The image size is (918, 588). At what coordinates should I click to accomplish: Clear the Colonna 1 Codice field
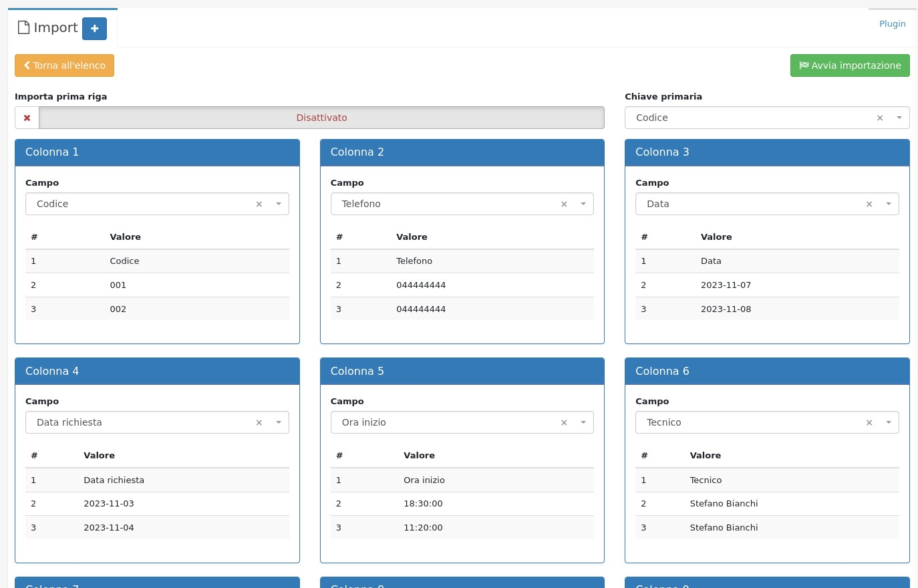point(259,204)
